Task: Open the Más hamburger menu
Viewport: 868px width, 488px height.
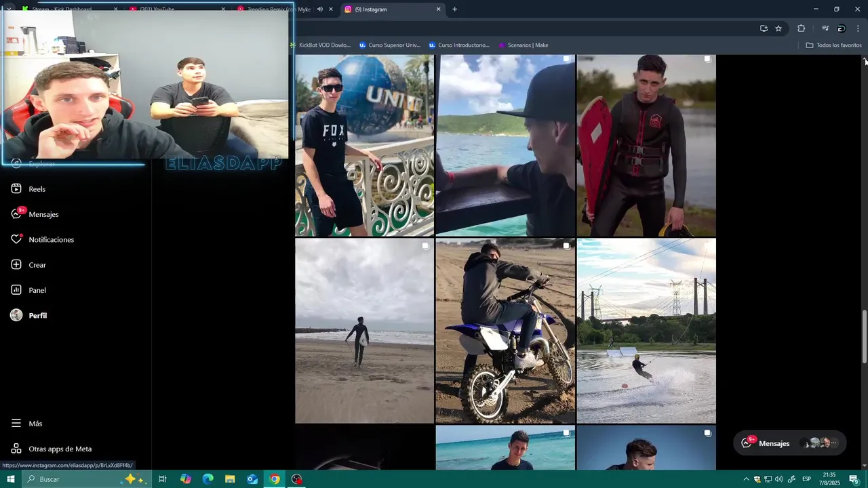Action: click(x=16, y=424)
